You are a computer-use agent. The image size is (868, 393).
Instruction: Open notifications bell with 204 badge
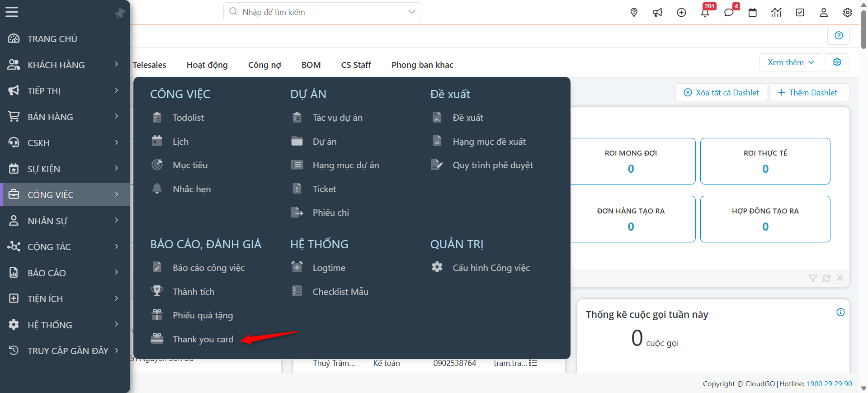pyautogui.click(x=705, y=12)
